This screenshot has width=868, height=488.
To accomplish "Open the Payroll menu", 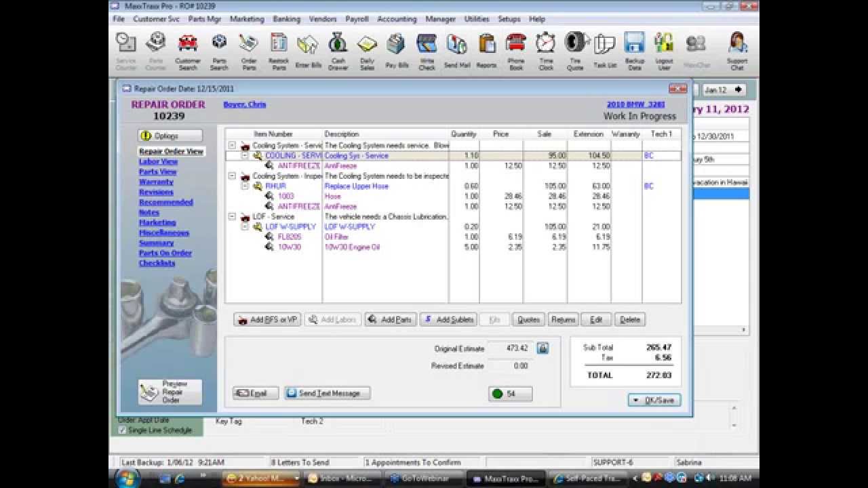I will [x=357, y=19].
